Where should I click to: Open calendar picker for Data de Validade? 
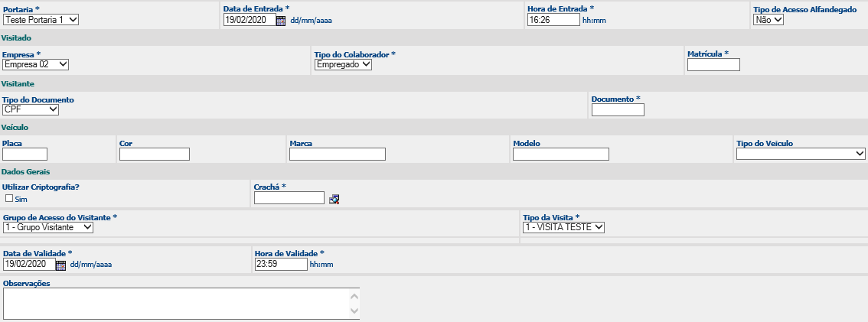point(61,265)
